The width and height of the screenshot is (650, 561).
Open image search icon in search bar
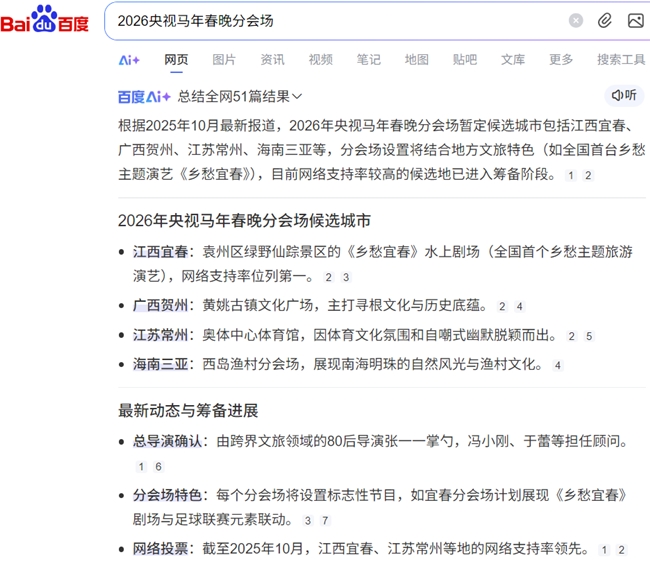635,21
